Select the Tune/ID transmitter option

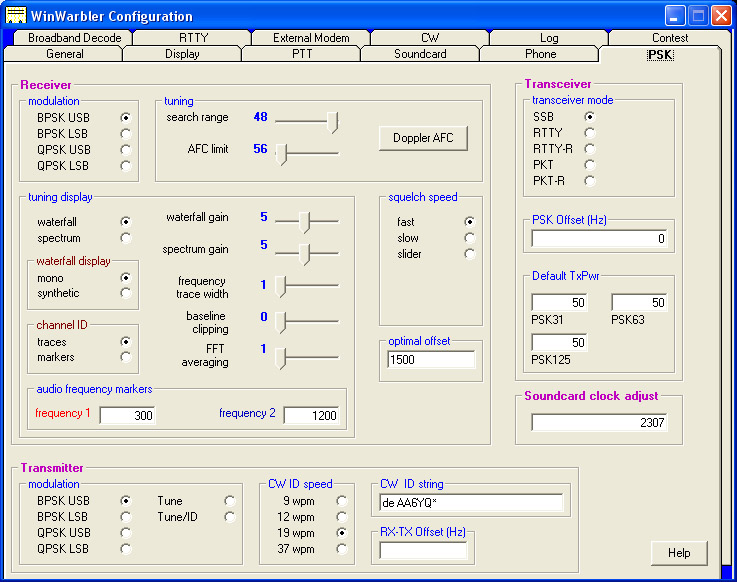pos(229,517)
